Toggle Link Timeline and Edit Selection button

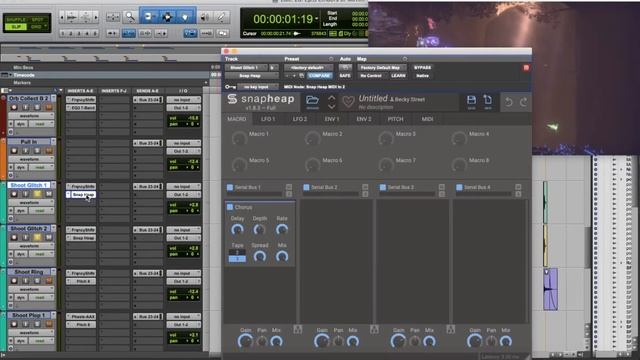click(x=129, y=33)
